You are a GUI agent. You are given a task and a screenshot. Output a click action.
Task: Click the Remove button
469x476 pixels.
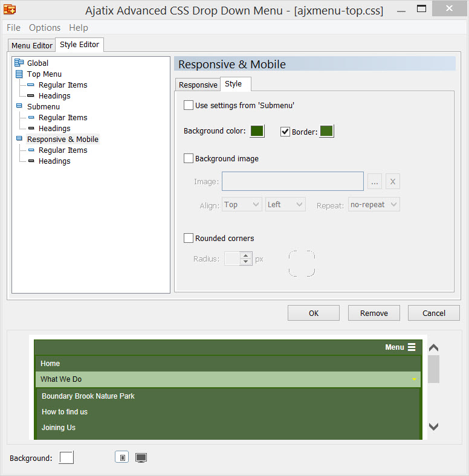pyautogui.click(x=374, y=313)
